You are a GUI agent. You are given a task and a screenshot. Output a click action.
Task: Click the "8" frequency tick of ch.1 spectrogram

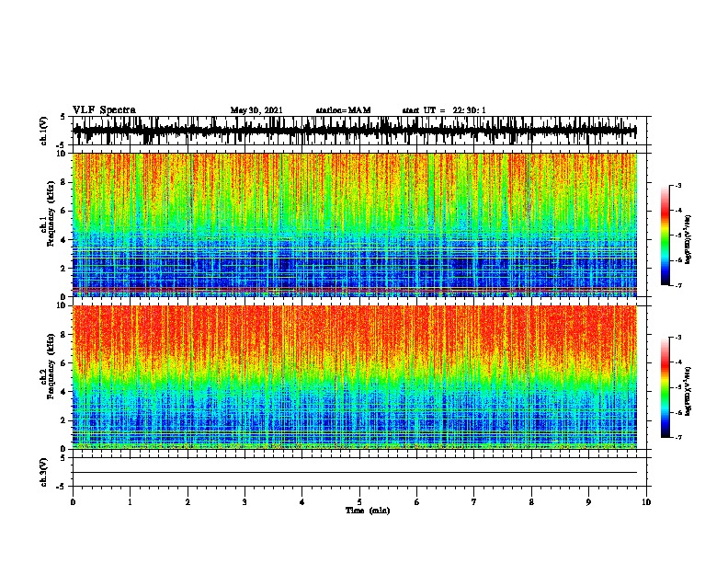(x=64, y=182)
